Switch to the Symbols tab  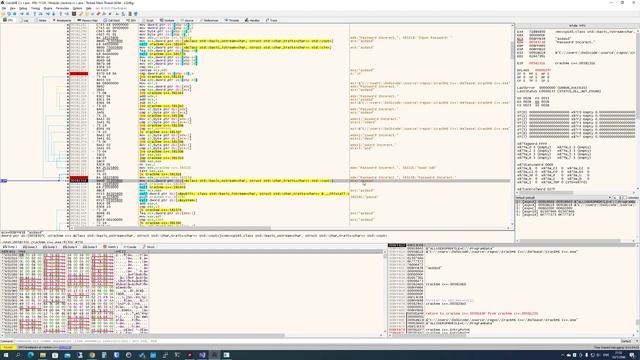(167, 20)
